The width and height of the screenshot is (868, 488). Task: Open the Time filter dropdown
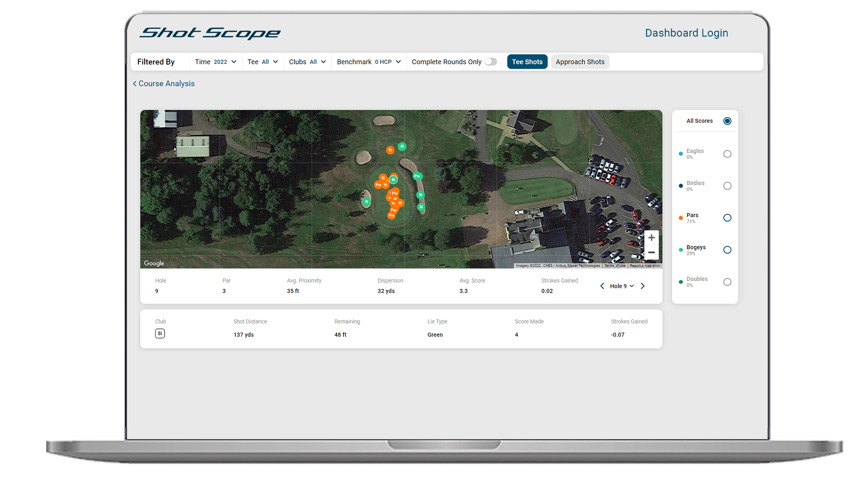(216, 61)
